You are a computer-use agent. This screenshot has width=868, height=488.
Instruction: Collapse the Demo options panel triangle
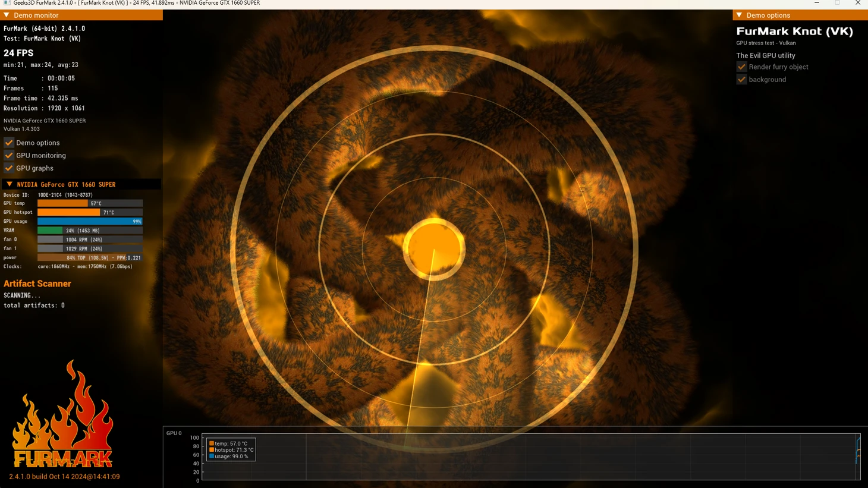click(739, 15)
